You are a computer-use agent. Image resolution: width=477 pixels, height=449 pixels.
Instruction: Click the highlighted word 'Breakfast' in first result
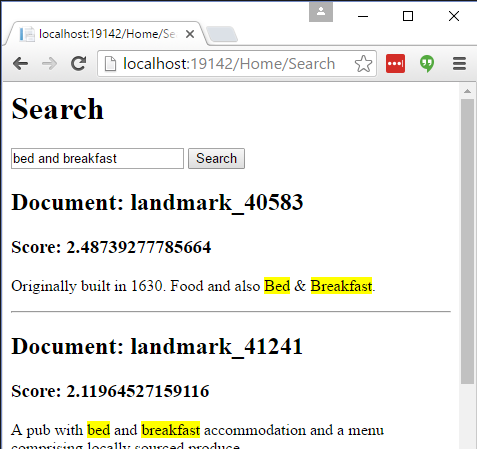341,286
